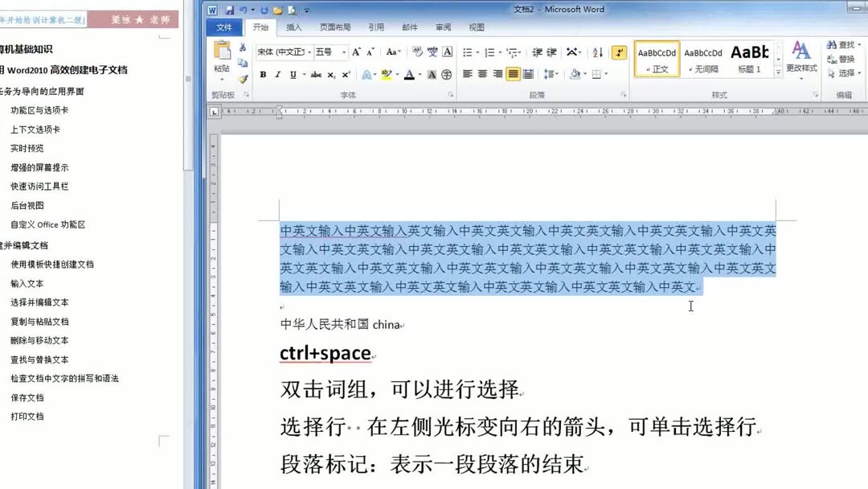This screenshot has width=868, height=489.
Task: Apply yellow text highlight color
Action: click(x=387, y=74)
